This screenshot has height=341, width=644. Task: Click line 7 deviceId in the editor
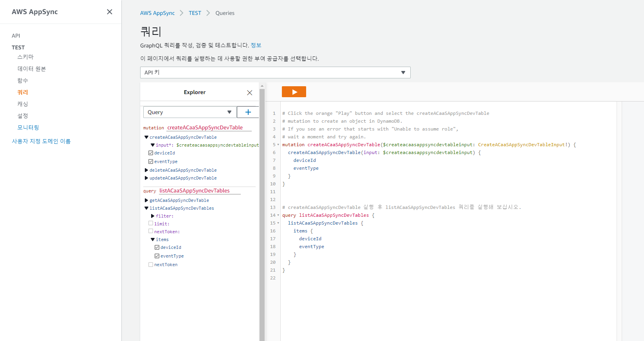305,160
